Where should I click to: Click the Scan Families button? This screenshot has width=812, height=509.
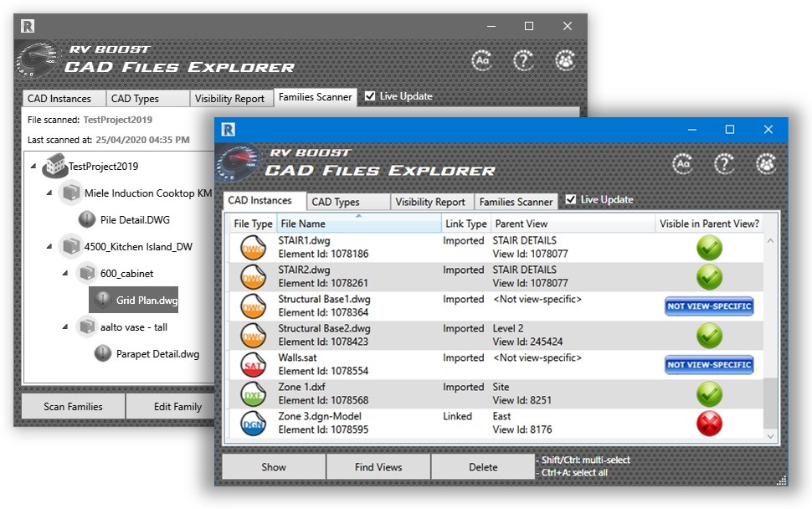73,407
